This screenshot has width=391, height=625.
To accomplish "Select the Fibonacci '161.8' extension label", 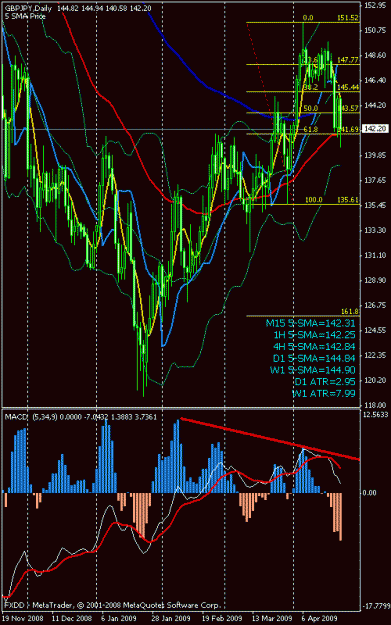I will tap(350, 311).
